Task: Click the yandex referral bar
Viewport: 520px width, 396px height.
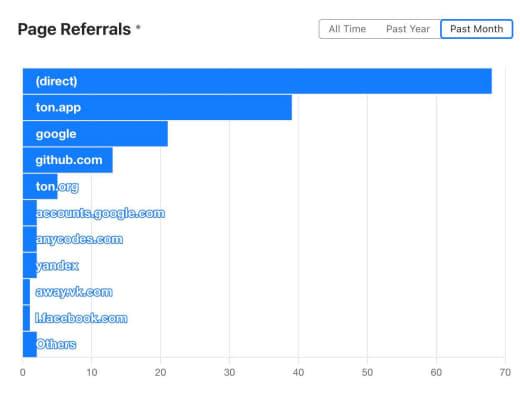Action: 30,265
